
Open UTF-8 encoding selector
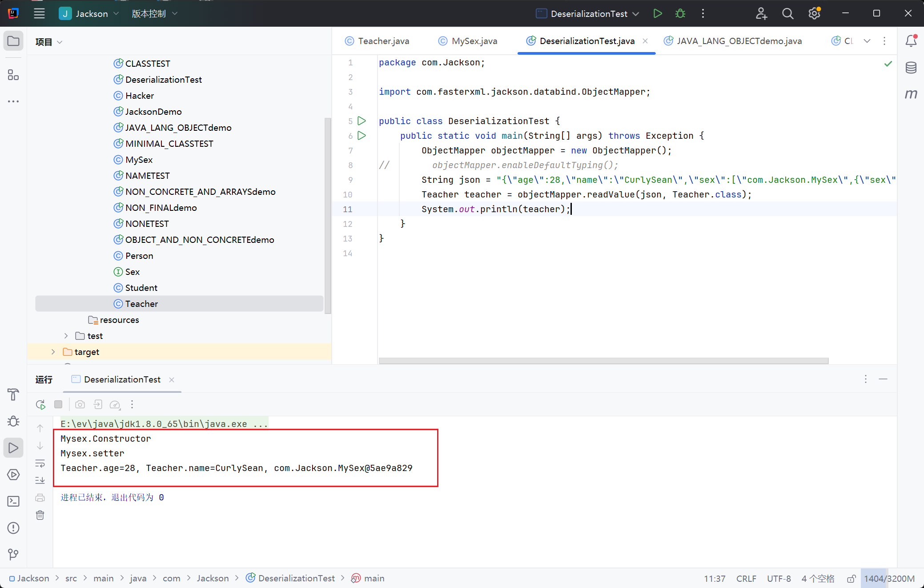(x=779, y=579)
